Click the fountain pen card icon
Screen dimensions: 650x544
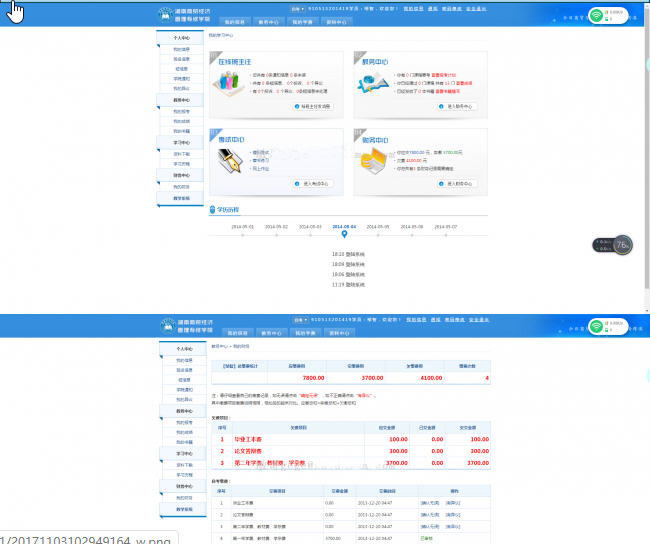(x=230, y=161)
